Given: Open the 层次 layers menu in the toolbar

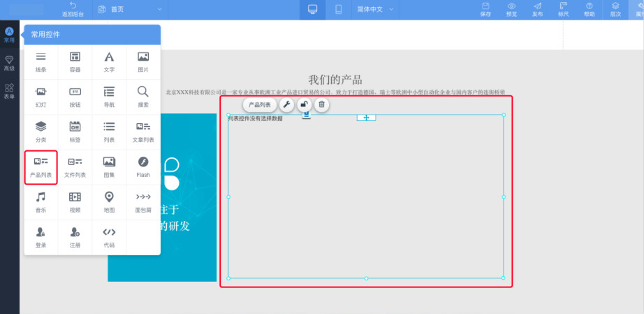Looking at the screenshot, I should [615, 9].
